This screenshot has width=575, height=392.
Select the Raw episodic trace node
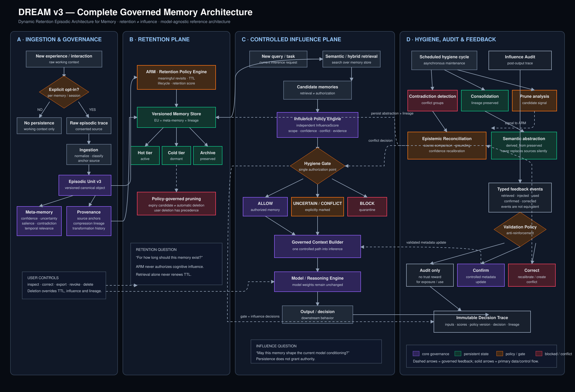(x=89, y=126)
